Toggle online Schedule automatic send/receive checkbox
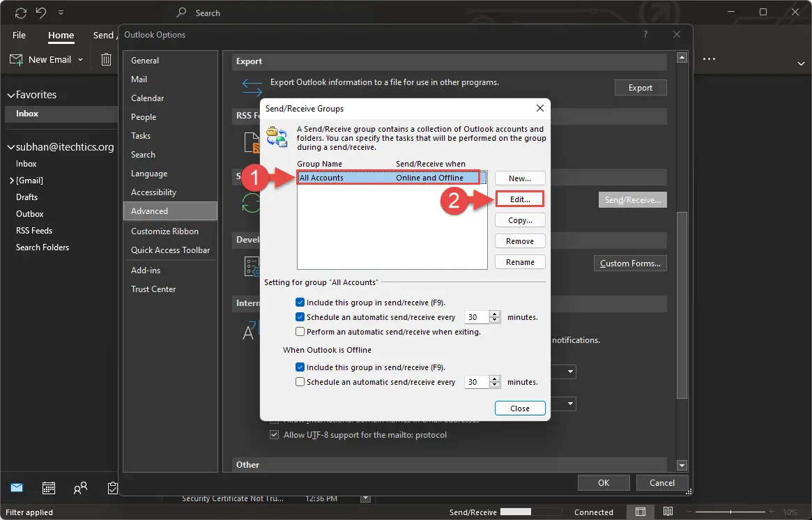The image size is (812, 520). 300,317
